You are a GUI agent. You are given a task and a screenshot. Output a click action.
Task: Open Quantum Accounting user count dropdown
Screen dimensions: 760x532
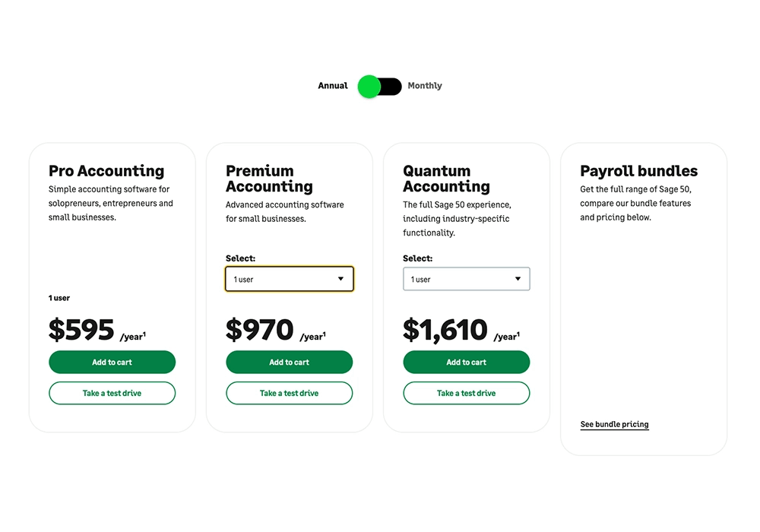[466, 279]
